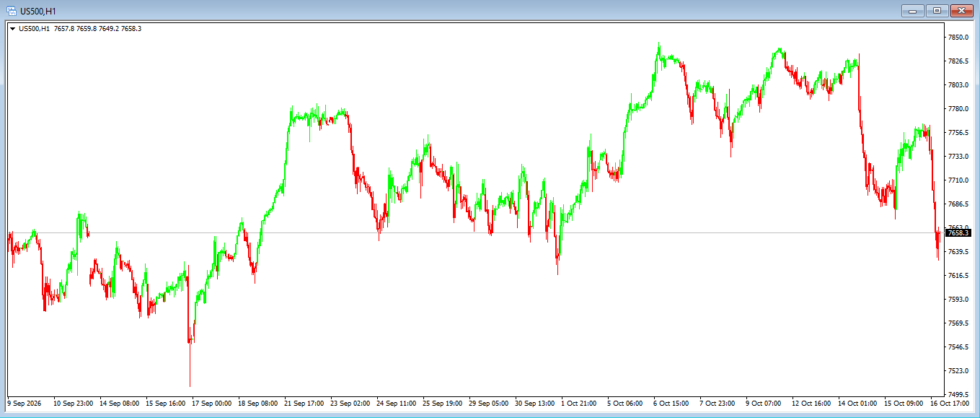Close the US500,H1 chart window
The height and width of the screenshot is (418, 980).
tap(961, 11)
